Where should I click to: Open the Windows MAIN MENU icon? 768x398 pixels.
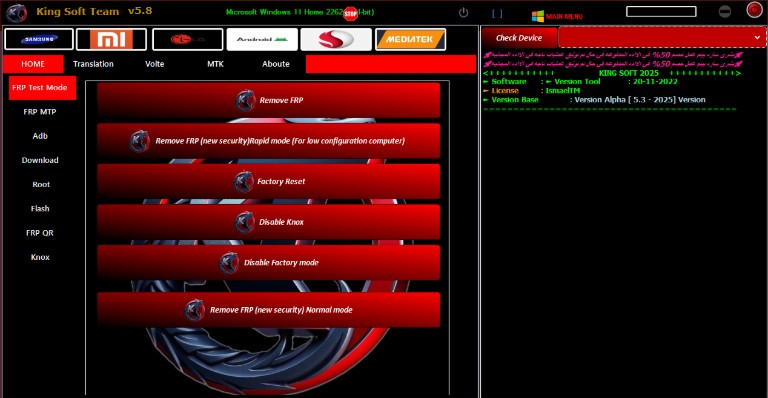coord(538,16)
